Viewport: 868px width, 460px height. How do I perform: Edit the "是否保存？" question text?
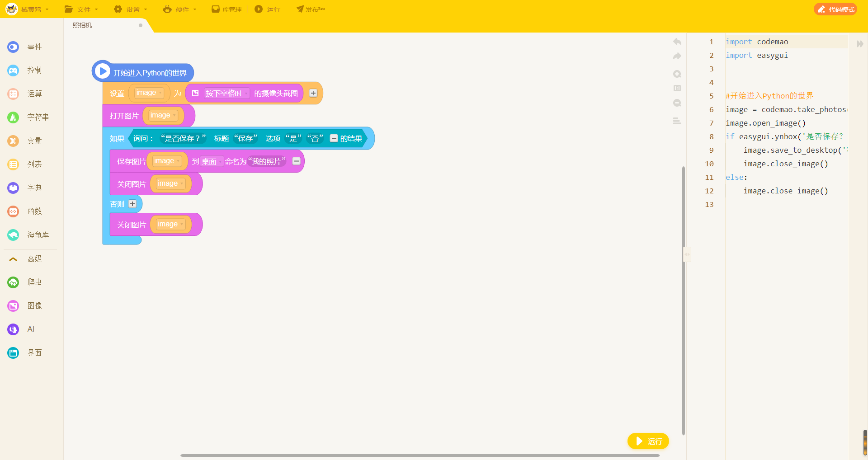[x=183, y=138]
